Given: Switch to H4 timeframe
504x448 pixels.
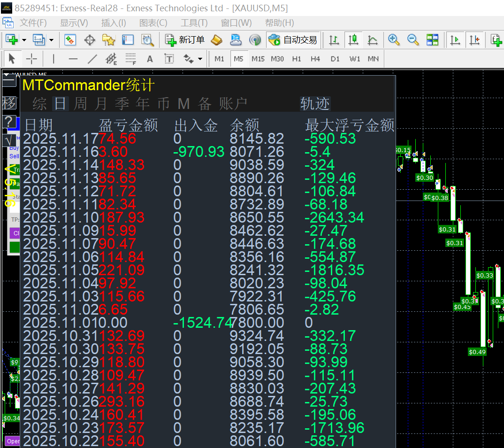Looking at the screenshot, I should click(315, 59).
